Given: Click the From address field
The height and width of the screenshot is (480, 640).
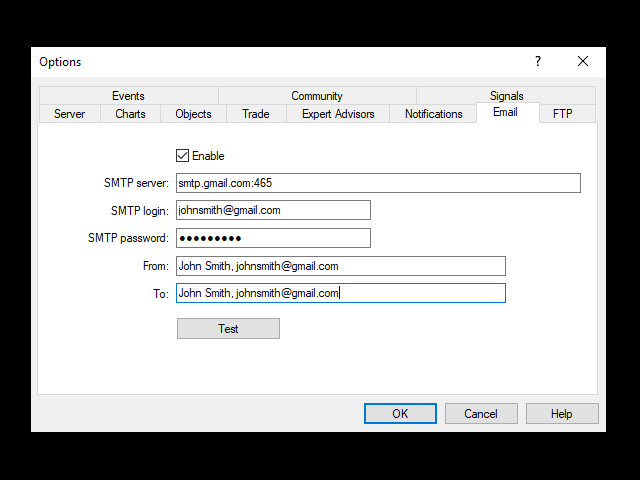Looking at the screenshot, I should (340, 266).
